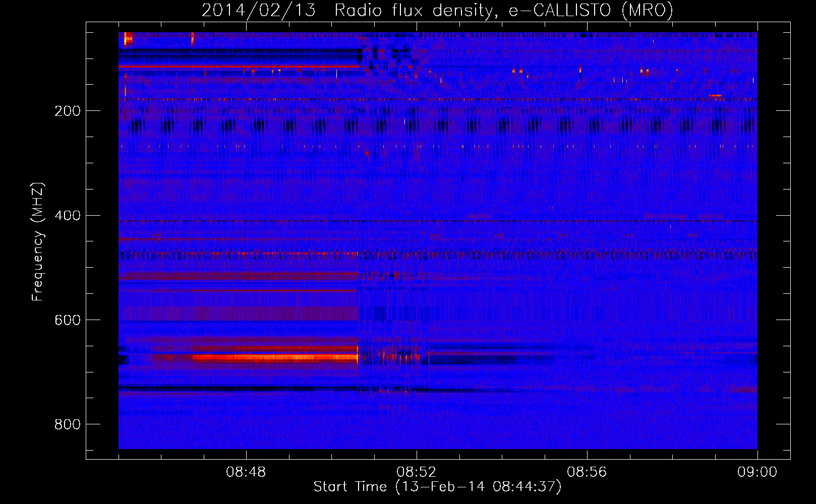Click the plot title "2014/02/13 Radio flux density, e-CALLISTO (MRO)"
Screen dimensions: 816x504
(437, 10)
